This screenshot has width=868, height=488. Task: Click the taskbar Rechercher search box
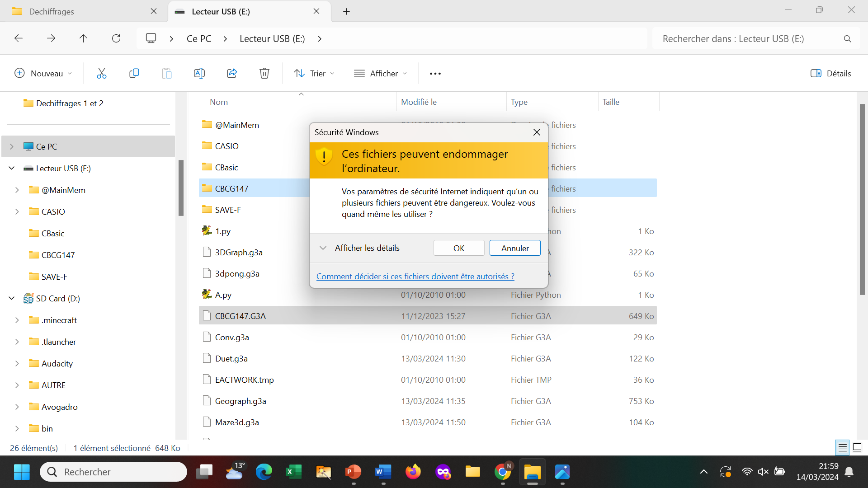[113, 472]
